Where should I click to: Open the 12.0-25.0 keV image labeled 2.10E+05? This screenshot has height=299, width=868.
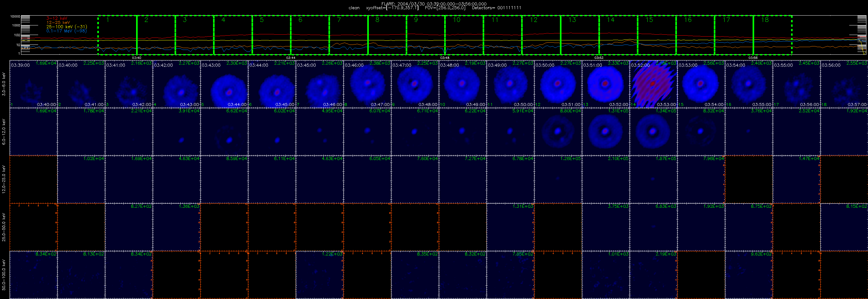pos(605,179)
